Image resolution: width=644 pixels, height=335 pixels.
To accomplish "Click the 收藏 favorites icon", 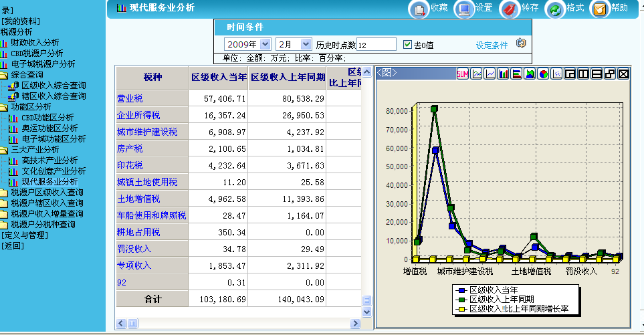I will click(x=419, y=9).
